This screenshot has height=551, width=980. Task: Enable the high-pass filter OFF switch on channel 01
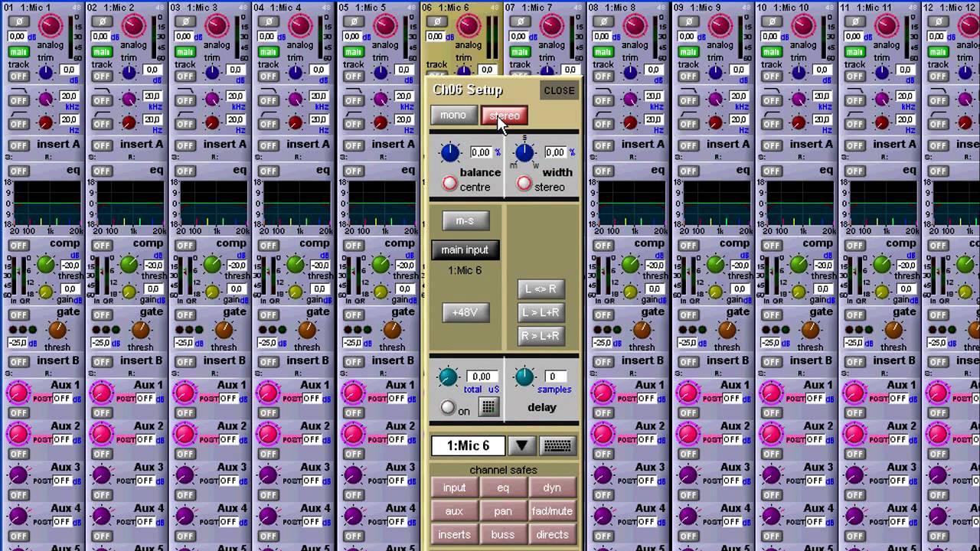point(18,124)
